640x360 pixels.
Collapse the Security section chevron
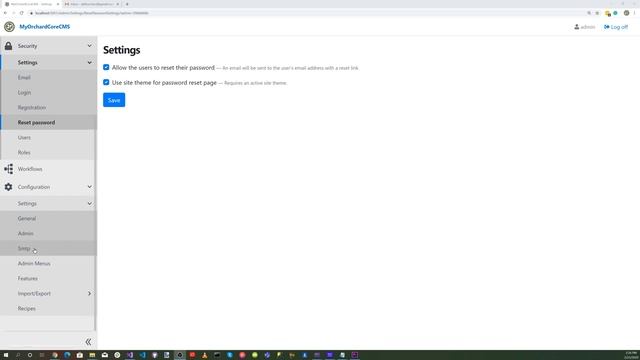[x=89, y=46]
